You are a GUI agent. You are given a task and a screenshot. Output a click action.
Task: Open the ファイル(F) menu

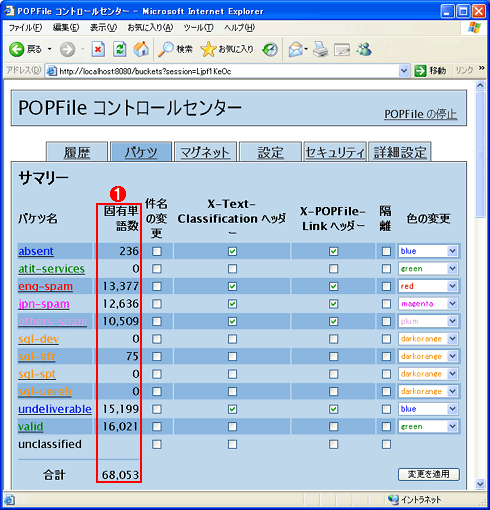[x=25, y=28]
